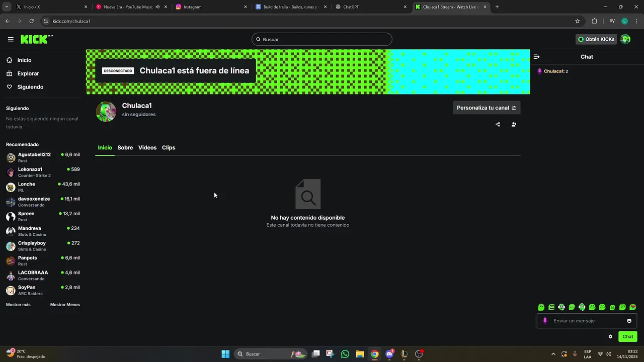Viewport: 644px width, 362px height.
Task: Open the Clips channel tab
Action: (169, 148)
